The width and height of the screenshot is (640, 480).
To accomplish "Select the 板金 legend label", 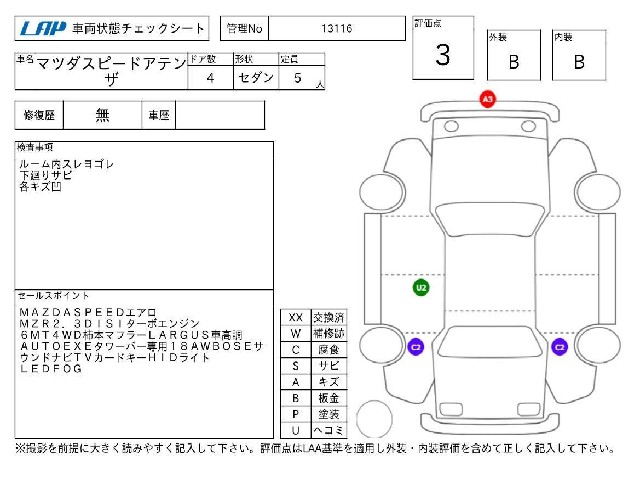I will (x=329, y=398).
